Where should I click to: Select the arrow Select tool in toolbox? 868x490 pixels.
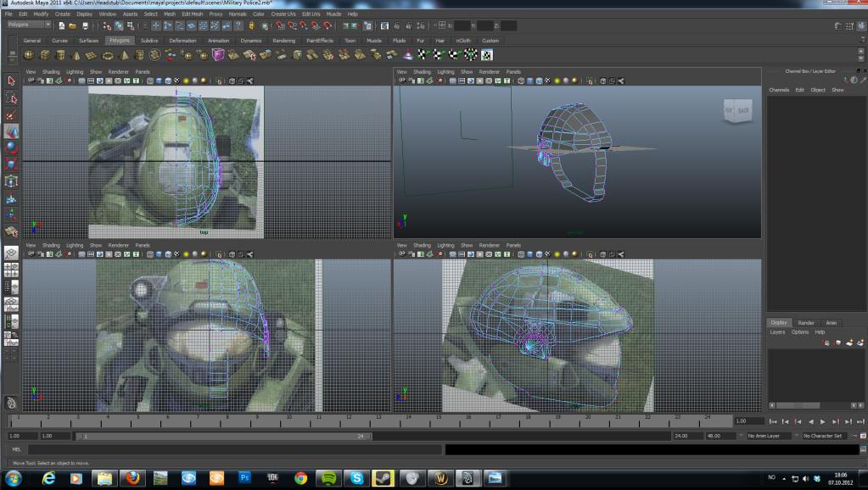(x=11, y=81)
